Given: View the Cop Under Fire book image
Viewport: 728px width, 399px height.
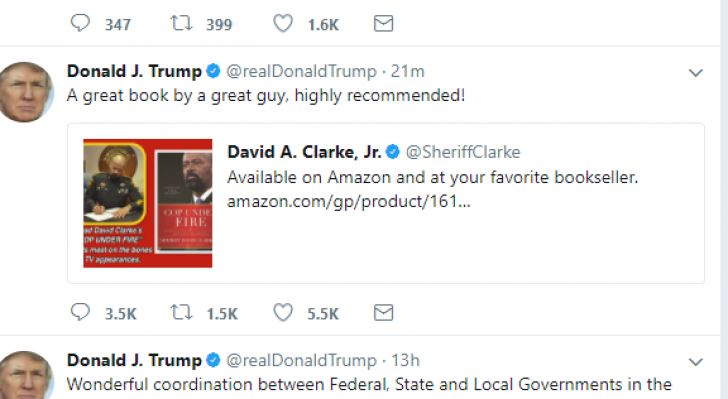Looking at the screenshot, I should (148, 203).
